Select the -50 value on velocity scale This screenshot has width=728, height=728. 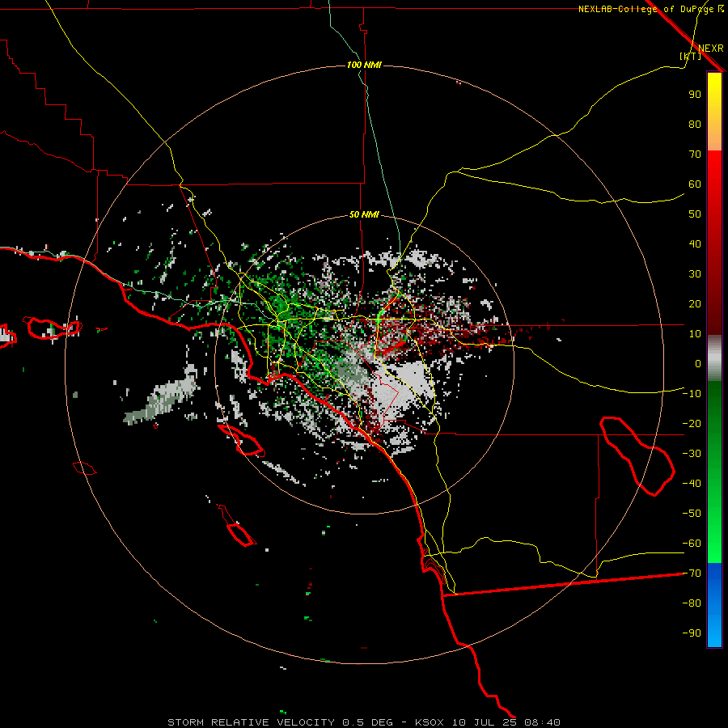[692, 514]
